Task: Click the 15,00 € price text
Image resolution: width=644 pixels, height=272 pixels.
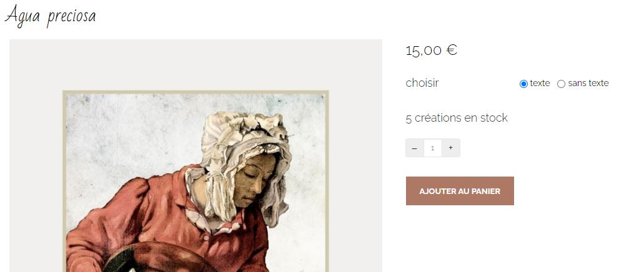Action: click(431, 51)
